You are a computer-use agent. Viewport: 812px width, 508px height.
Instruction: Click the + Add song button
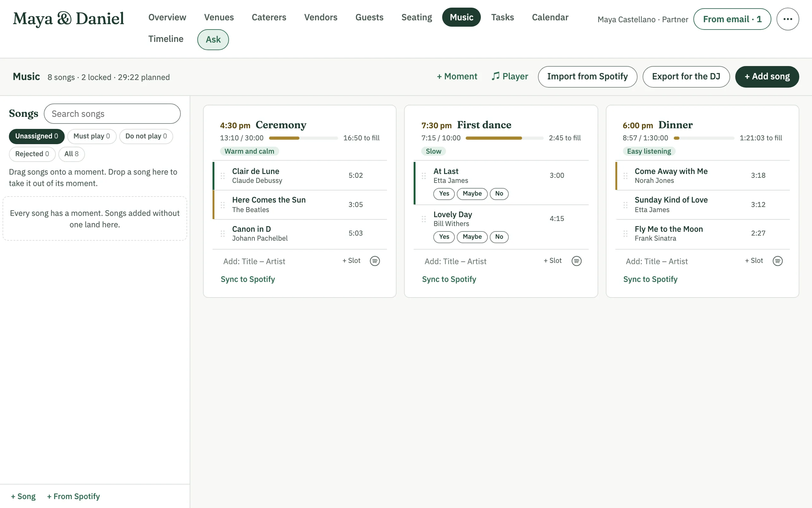pos(767,77)
